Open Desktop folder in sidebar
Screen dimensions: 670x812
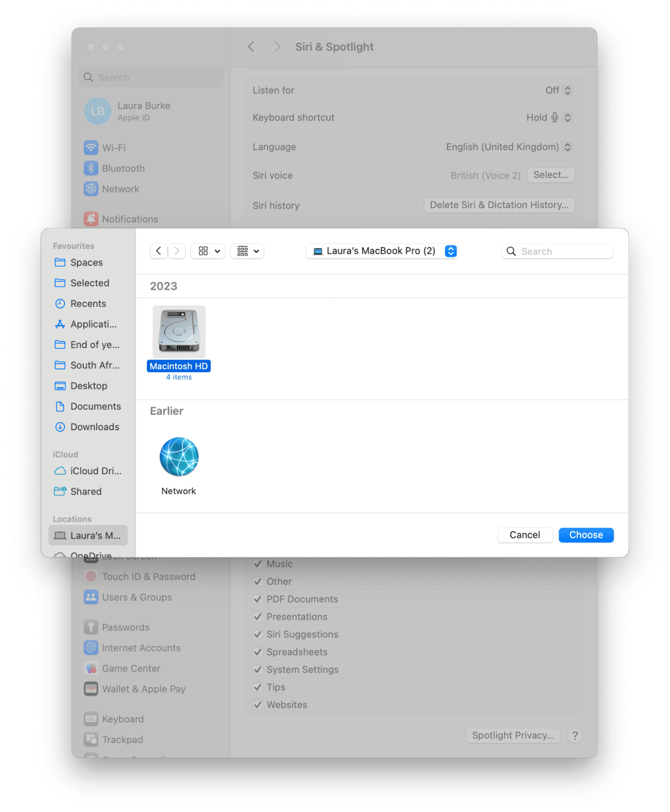tap(88, 386)
